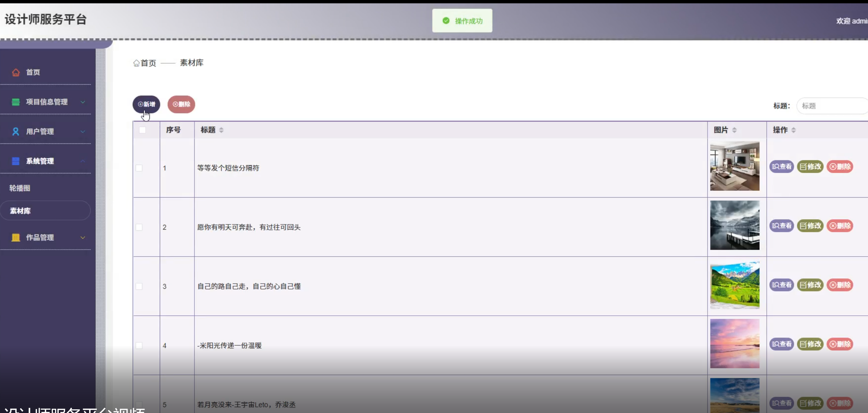Click the home icon in sidebar
Screen dimensions: 868x413
pyautogui.click(x=16, y=72)
